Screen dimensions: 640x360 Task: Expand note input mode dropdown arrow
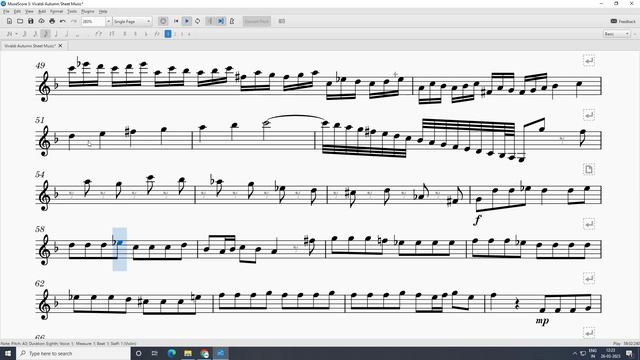pos(16,34)
